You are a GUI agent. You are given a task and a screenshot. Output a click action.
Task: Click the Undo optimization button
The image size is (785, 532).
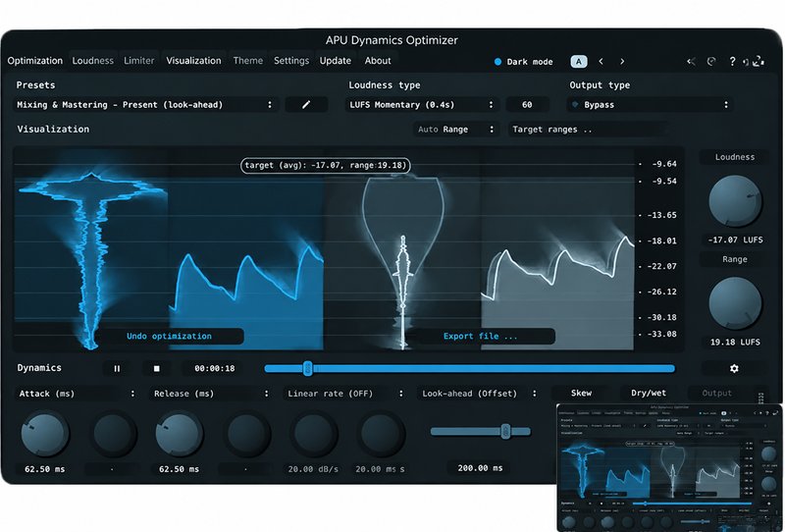[169, 336]
